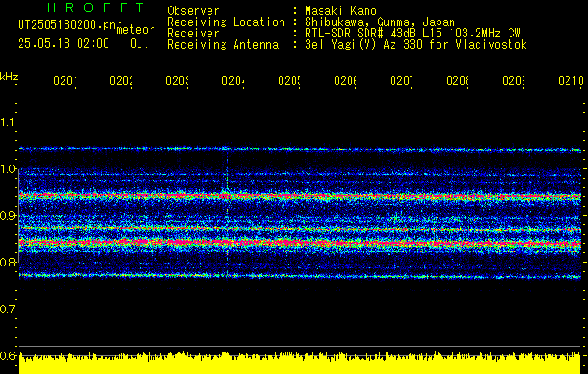Click the word meteor

pos(136,30)
